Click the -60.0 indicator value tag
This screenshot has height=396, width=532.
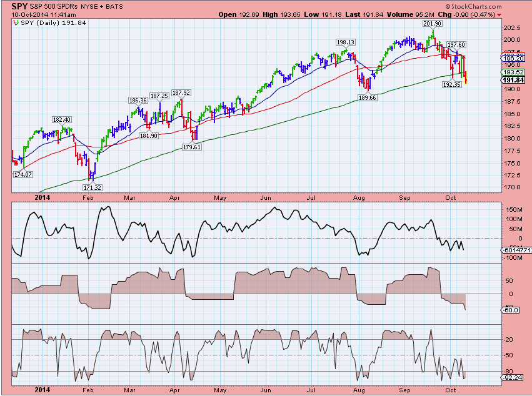510,310
